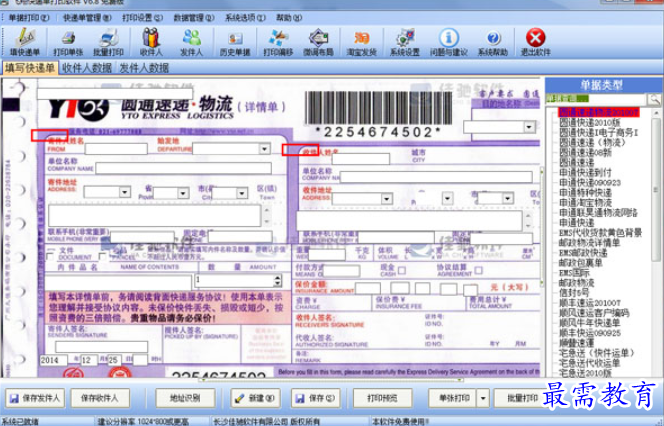Click sender 单位名称 COMPANY NAME field
This screenshot has width=664, height=426.
[183, 169]
